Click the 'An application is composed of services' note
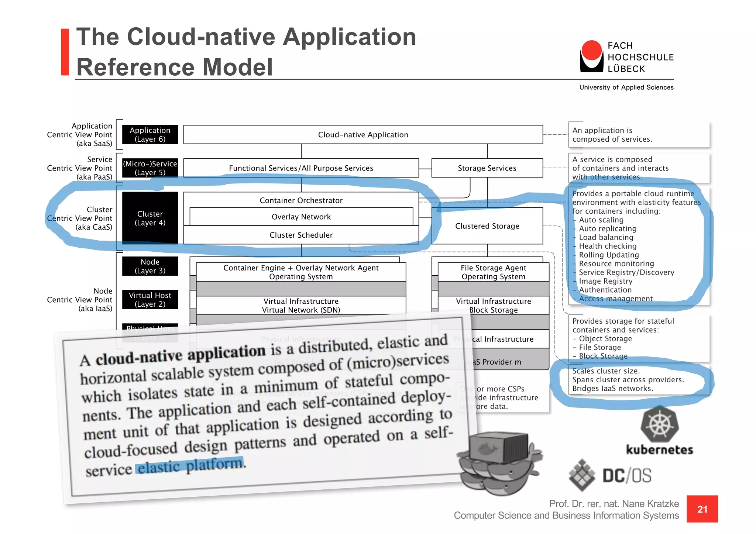This screenshot has height=534, width=756. tap(639, 135)
